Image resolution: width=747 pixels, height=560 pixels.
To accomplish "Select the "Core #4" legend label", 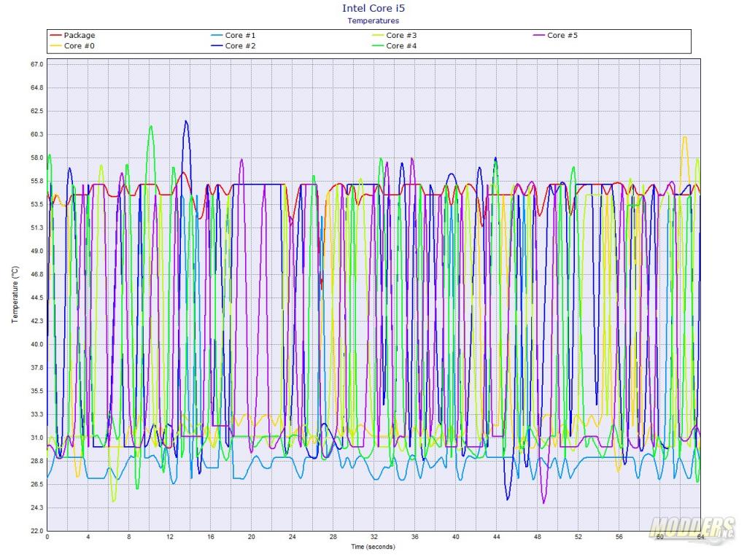I will (x=401, y=46).
